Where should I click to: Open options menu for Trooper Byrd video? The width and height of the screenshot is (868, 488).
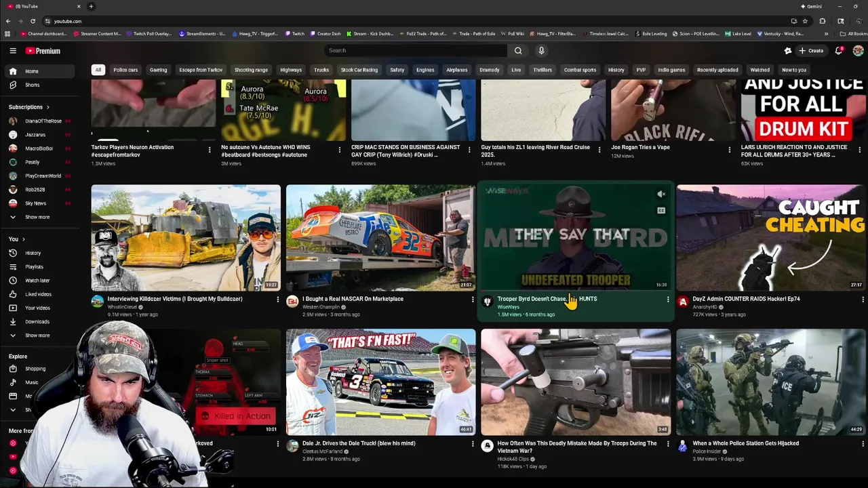[x=667, y=300]
